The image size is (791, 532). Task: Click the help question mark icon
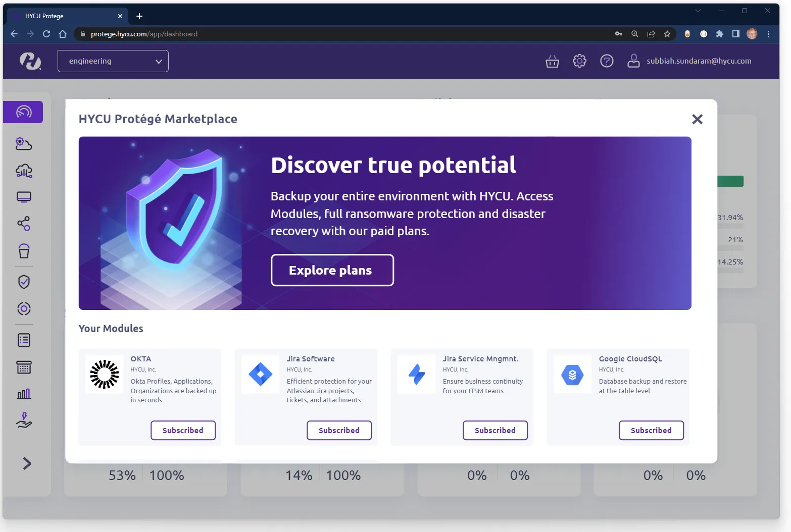607,61
